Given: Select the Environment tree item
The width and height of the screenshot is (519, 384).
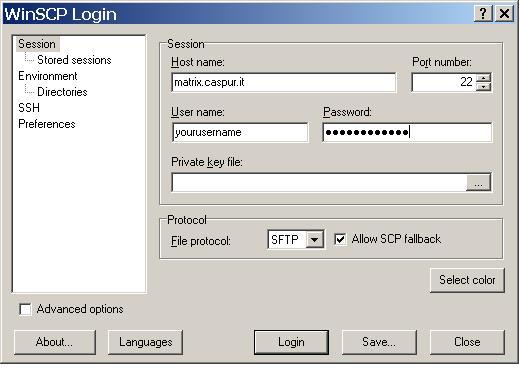Looking at the screenshot, I should pyautogui.click(x=48, y=76).
